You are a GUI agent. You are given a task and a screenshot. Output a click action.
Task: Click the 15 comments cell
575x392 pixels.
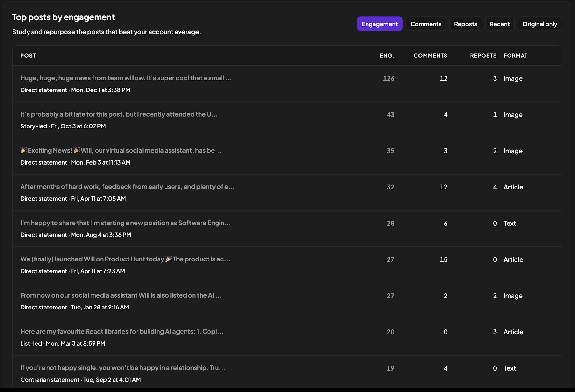[444, 259]
